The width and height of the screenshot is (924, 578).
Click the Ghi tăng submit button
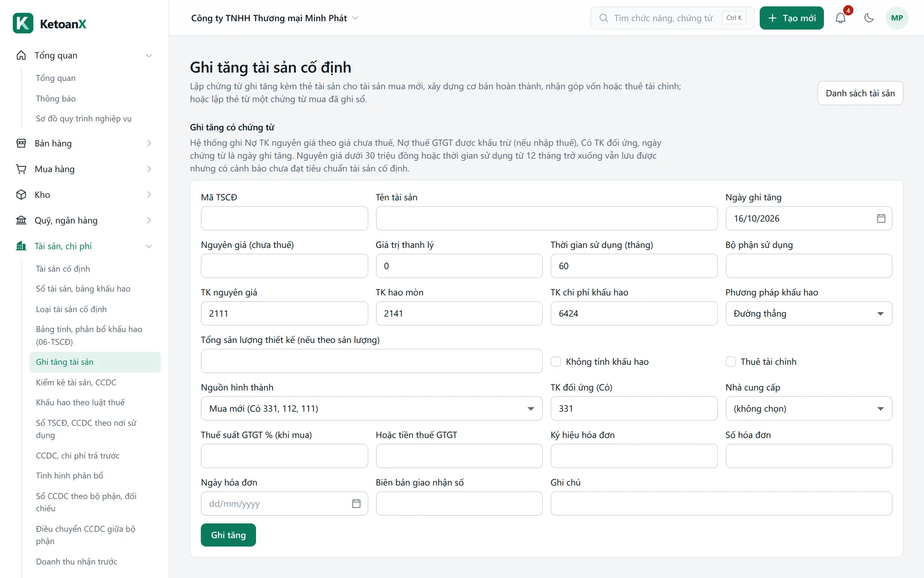pos(228,535)
